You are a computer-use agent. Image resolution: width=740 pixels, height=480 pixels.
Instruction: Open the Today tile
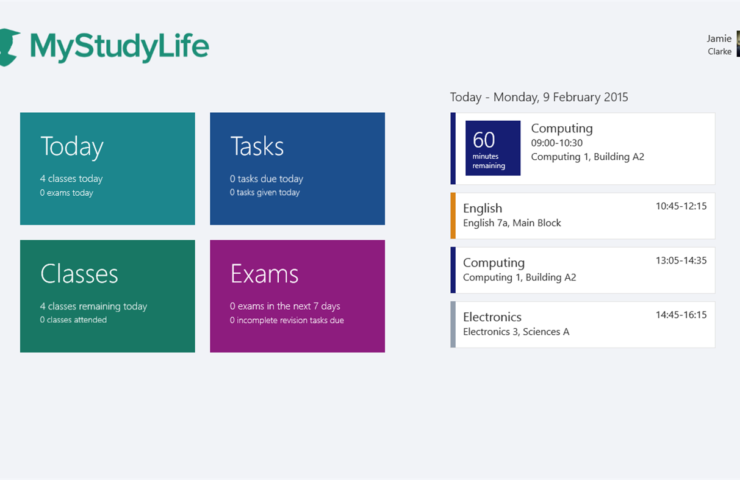click(x=107, y=168)
